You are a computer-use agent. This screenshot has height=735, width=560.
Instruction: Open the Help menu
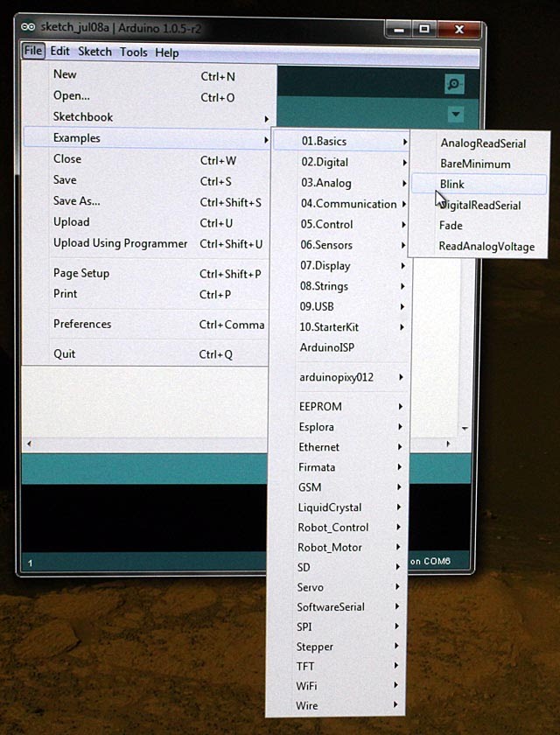point(167,52)
